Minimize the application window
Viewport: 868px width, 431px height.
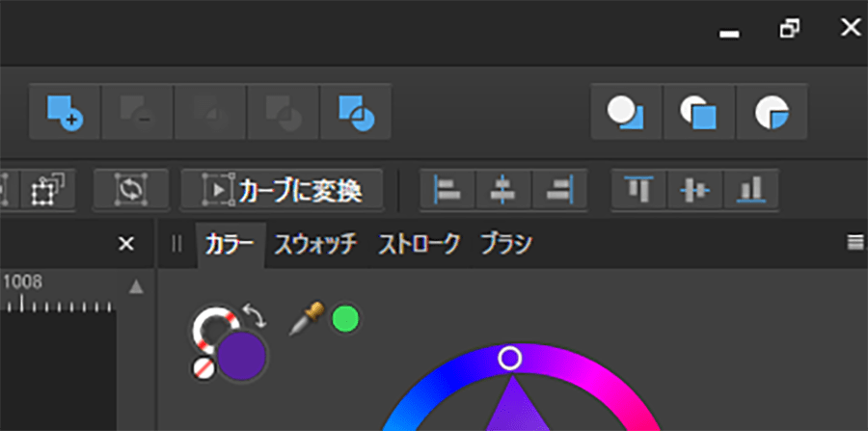coord(729,35)
